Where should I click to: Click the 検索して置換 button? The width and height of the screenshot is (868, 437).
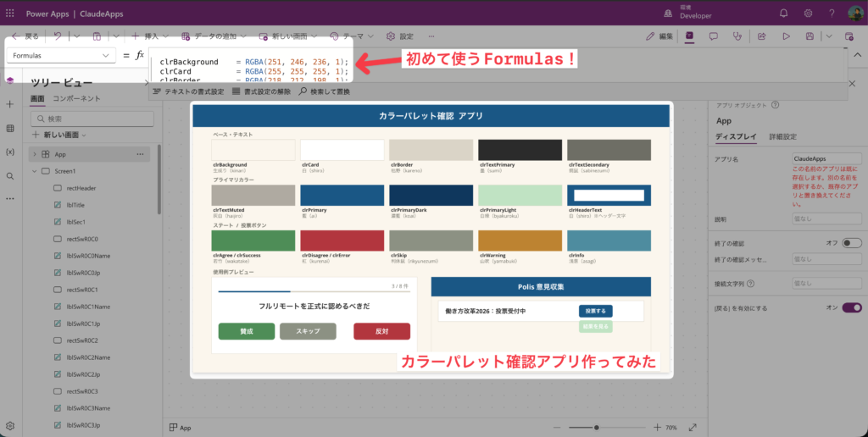pyautogui.click(x=324, y=91)
